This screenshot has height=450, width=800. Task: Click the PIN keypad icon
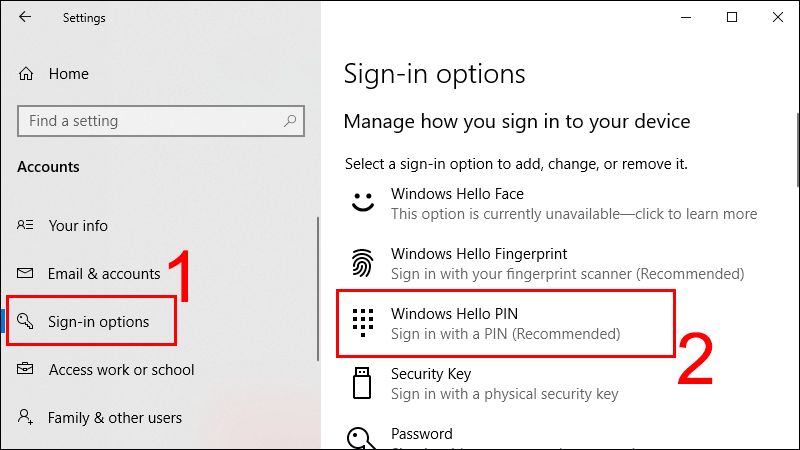(x=361, y=323)
